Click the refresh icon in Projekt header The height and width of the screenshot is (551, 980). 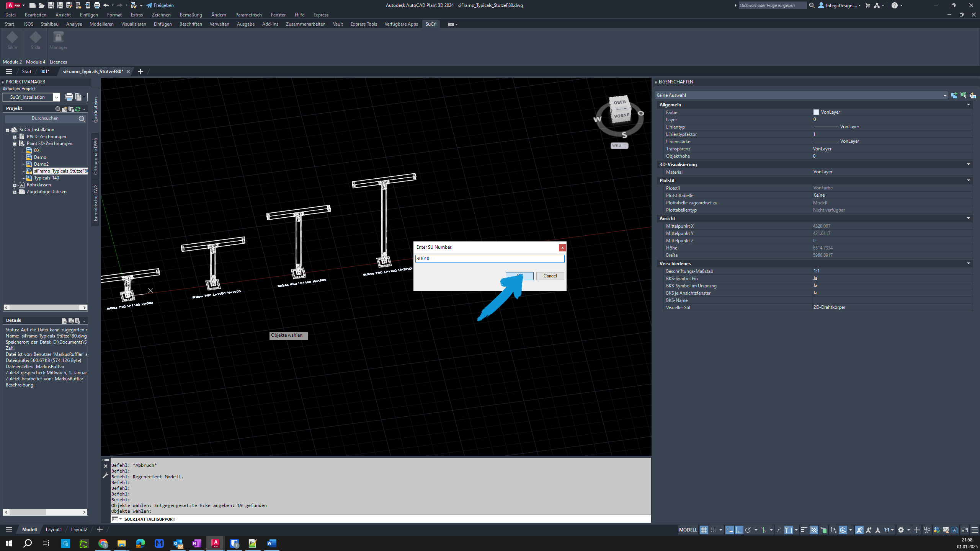click(78, 109)
